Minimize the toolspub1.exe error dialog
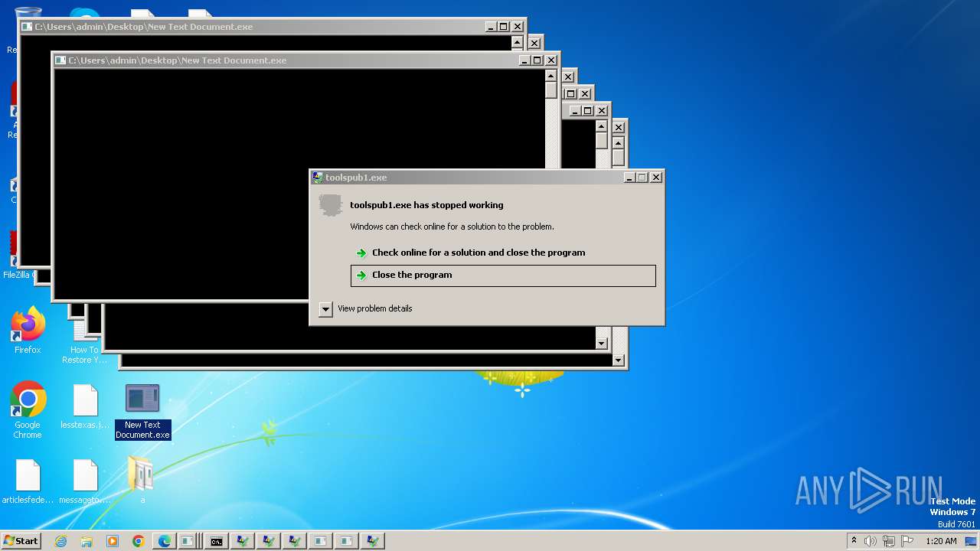The image size is (980, 551). [x=629, y=178]
